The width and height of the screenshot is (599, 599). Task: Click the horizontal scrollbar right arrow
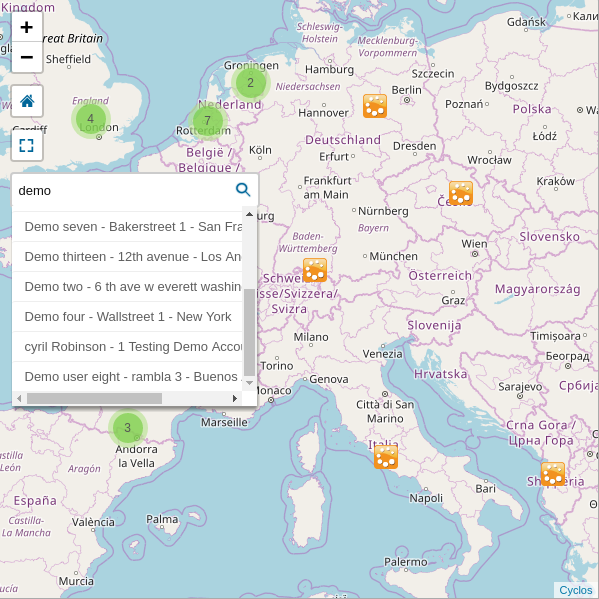pos(235,398)
